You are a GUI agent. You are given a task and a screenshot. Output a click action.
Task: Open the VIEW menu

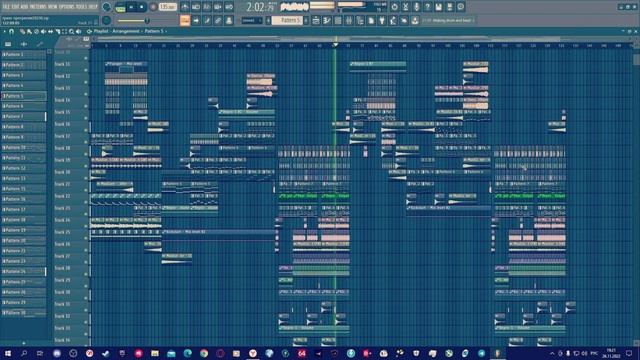(x=54, y=7)
